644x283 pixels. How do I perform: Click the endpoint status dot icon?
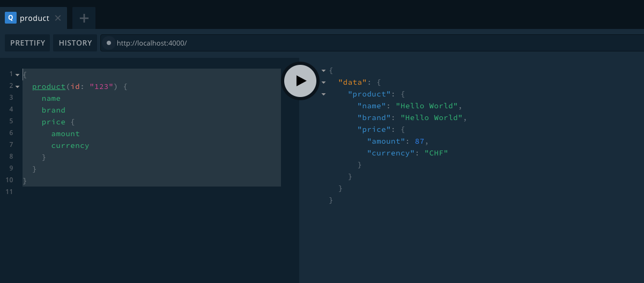tap(109, 43)
